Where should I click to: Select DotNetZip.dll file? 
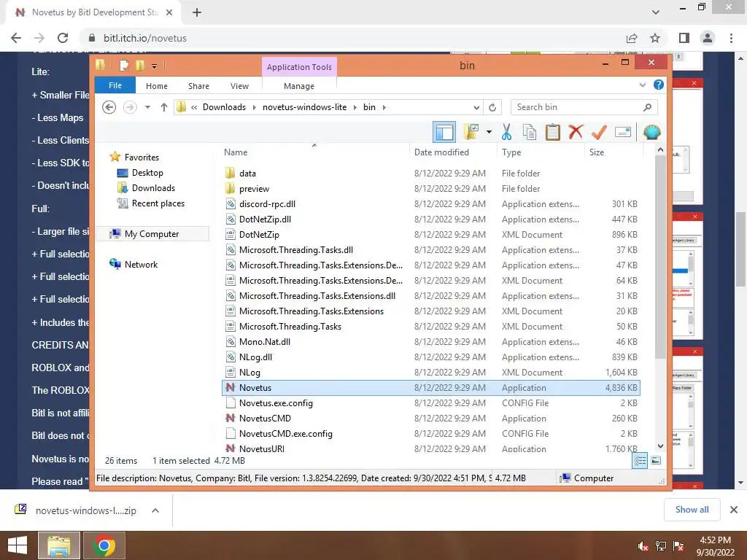pyautogui.click(x=431, y=219)
